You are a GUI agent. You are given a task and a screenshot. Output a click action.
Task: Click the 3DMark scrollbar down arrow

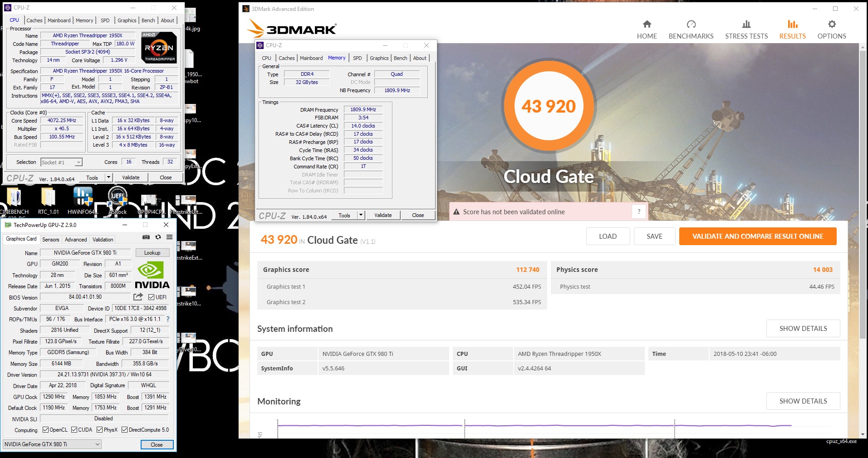coord(863,434)
